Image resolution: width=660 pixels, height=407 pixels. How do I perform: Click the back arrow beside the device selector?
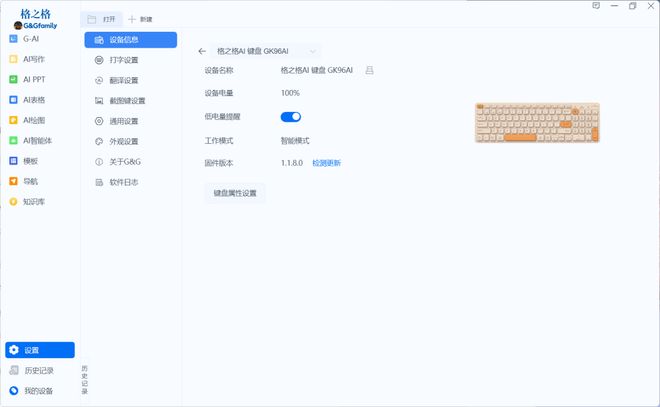click(202, 50)
